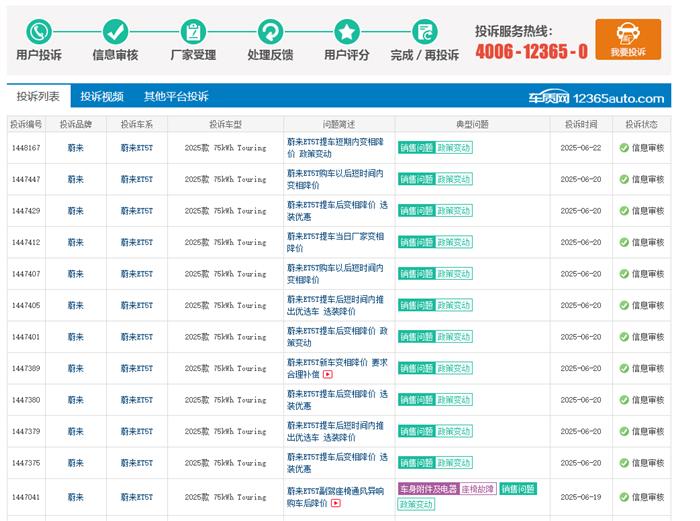Click 政策变动 tag in row 1447429
The width and height of the screenshot is (700, 521).
click(454, 211)
